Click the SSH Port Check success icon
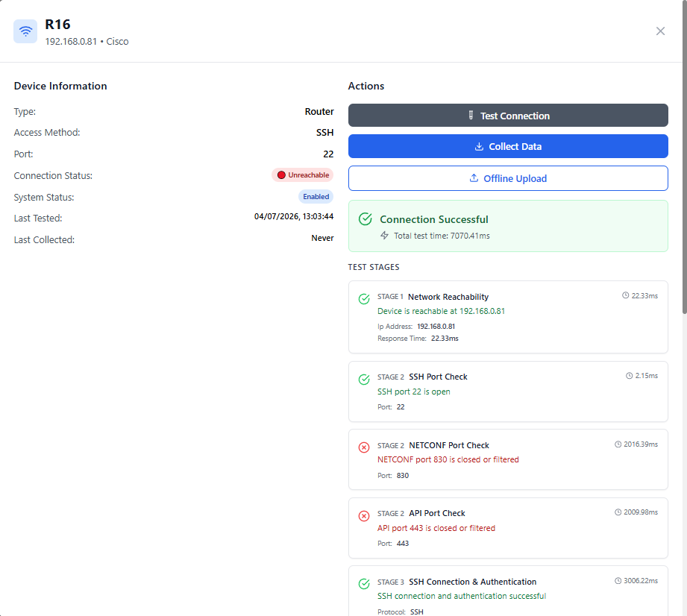Image resolution: width=687 pixels, height=616 pixels. point(364,380)
